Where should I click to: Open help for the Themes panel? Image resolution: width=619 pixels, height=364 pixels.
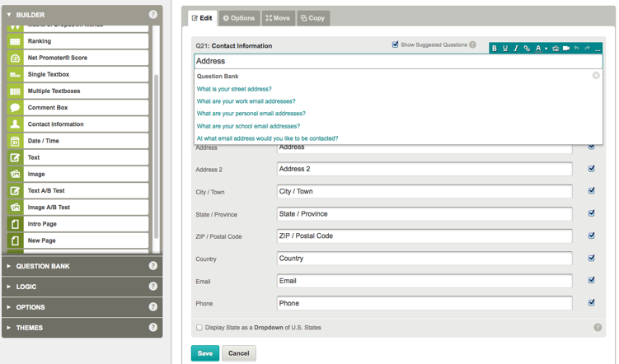click(x=152, y=327)
